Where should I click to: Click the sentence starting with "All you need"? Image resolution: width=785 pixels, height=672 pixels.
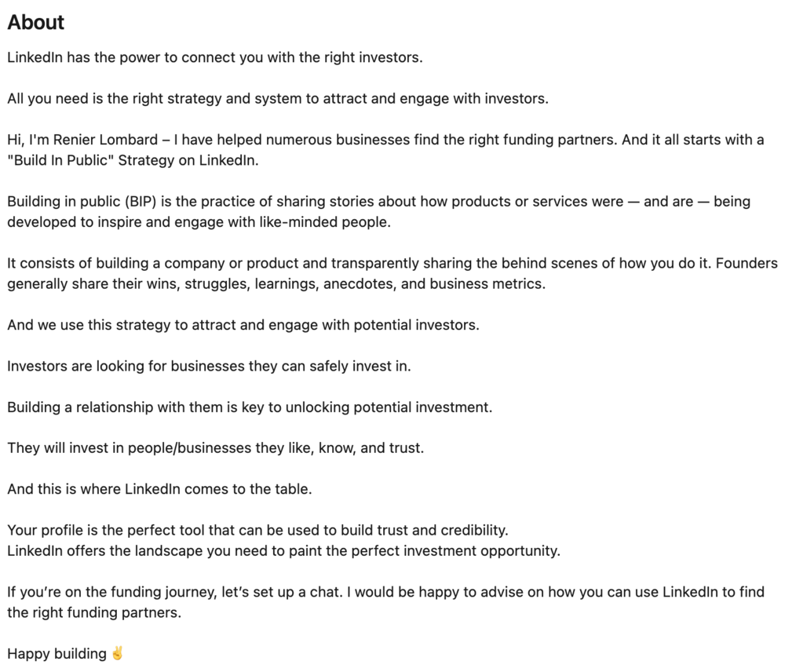pyautogui.click(x=277, y=99)
